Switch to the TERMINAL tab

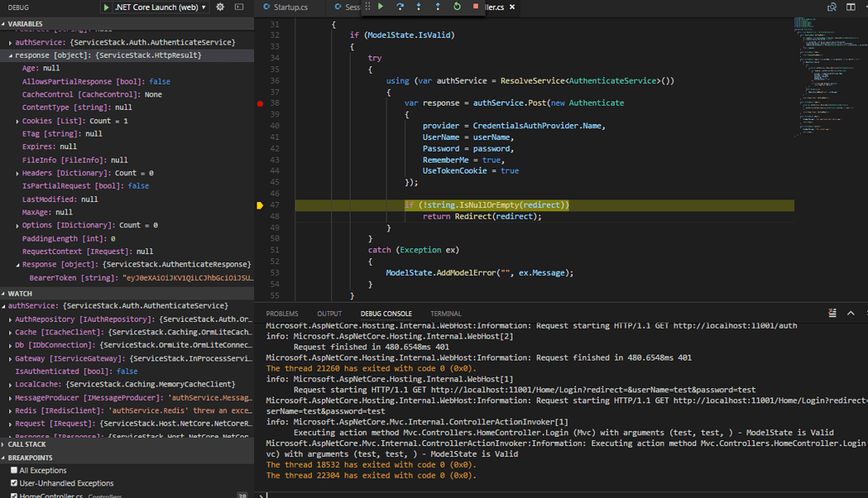coord(445,313)
